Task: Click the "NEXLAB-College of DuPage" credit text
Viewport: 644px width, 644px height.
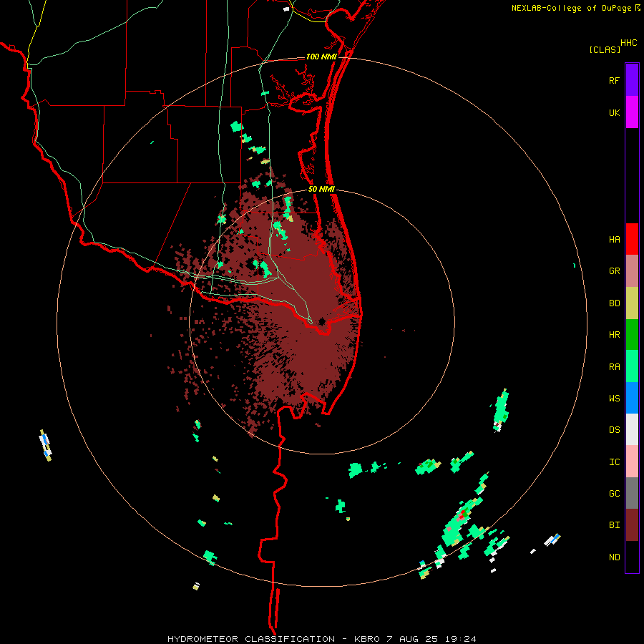Action: [571, 8]
